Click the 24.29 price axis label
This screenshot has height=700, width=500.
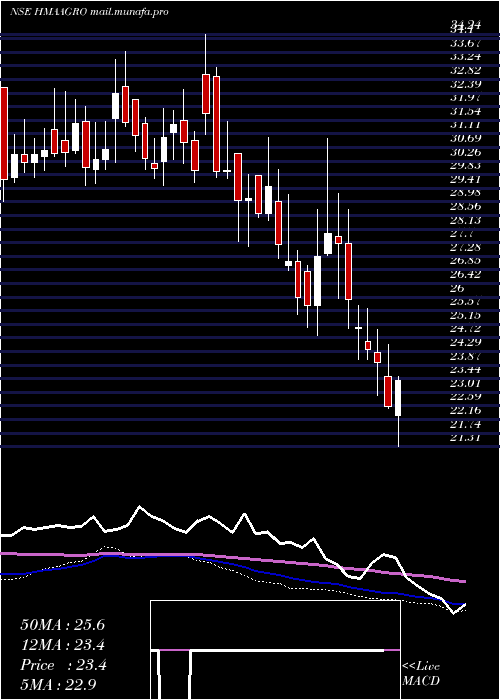465,342
